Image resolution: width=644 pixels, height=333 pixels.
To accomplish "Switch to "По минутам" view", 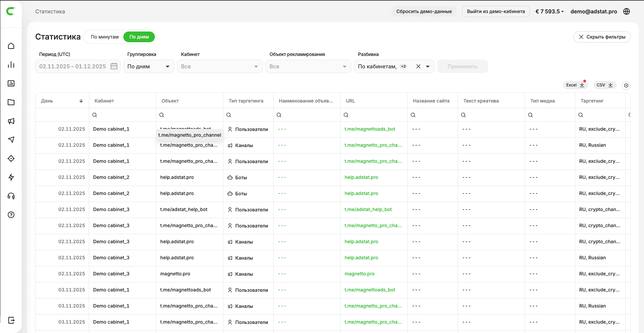I will [105, 37].
